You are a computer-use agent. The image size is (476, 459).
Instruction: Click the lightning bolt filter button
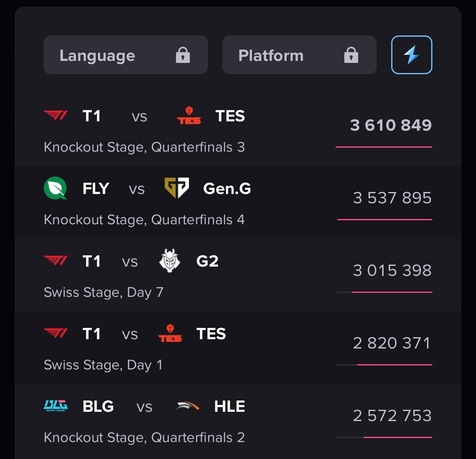coord(411,55)
